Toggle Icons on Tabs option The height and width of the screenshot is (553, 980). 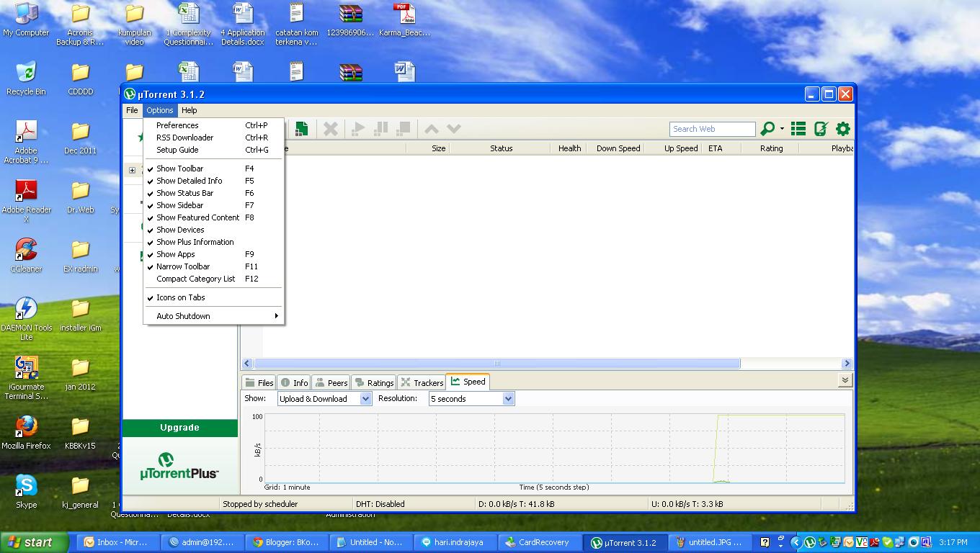click(214, 297)
